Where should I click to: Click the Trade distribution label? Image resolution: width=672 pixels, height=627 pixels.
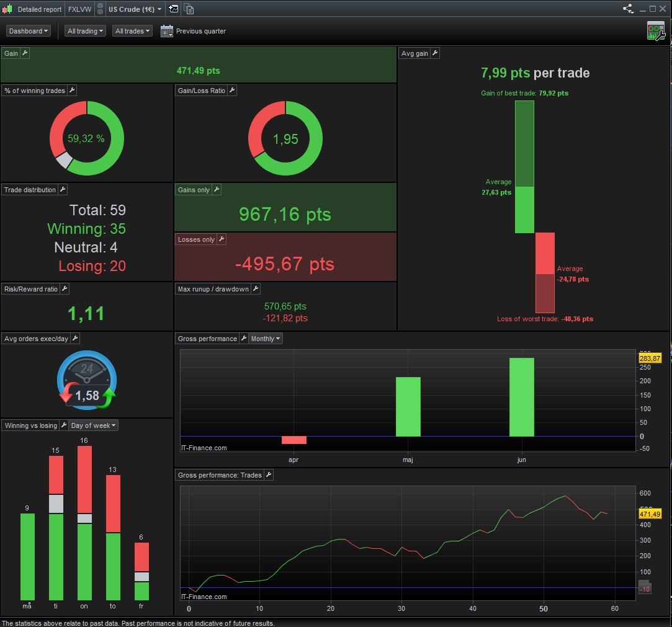(x=30, y=190)
